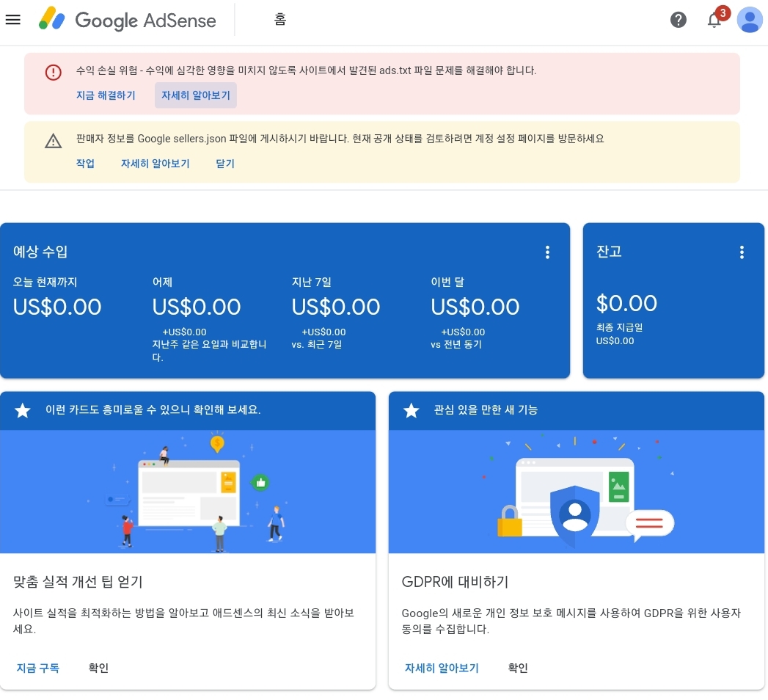Click the 지난 7일 earnings value
The image size is (768, 700).
[x=335, y=307]
